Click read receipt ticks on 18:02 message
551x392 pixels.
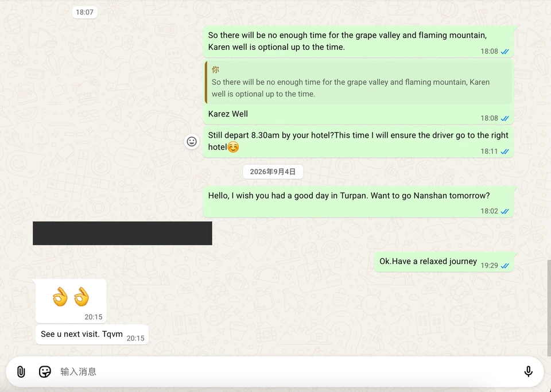point(505,211)
